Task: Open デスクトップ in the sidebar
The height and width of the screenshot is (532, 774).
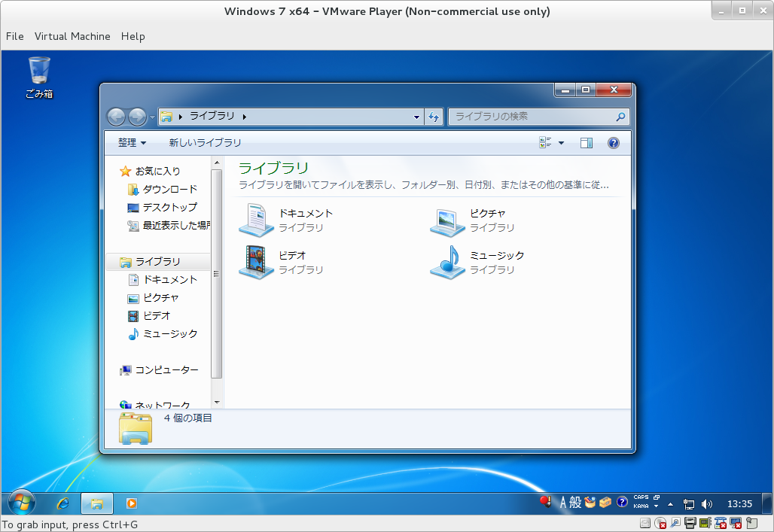Action: click(x=163, y=207)
